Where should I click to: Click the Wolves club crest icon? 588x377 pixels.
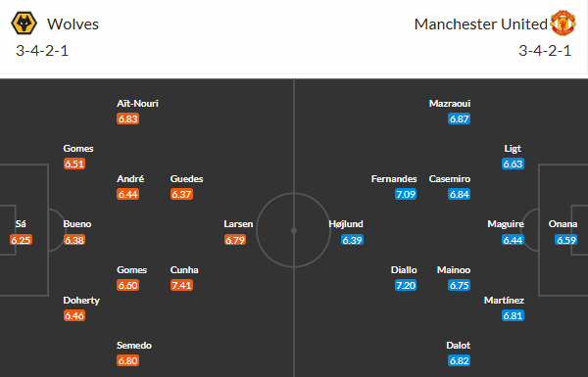(x=24, y=24)
